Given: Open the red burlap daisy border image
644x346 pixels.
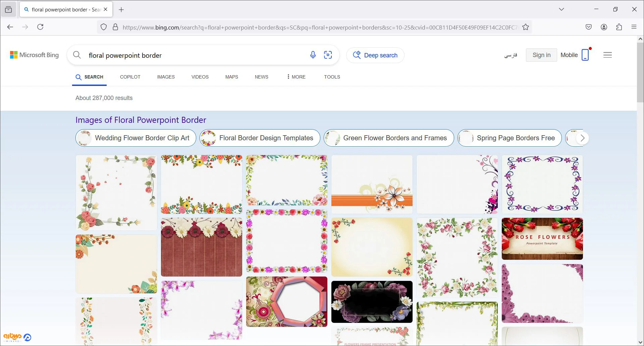Looking at the screenshot, I should click(202, 247).
